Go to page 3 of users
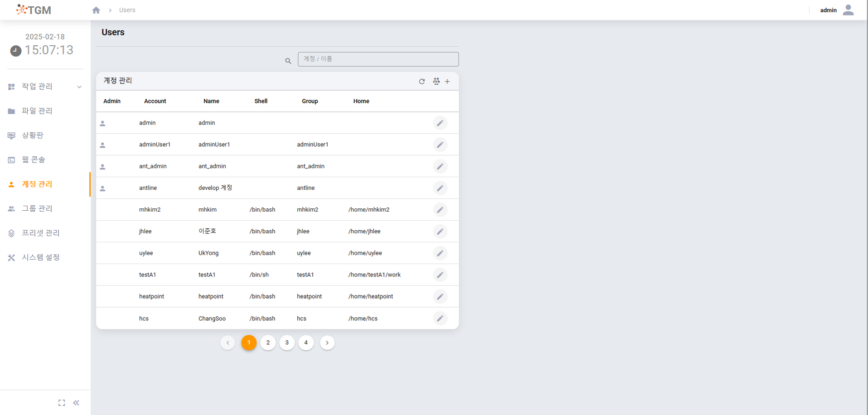 (x=287, y=343)
